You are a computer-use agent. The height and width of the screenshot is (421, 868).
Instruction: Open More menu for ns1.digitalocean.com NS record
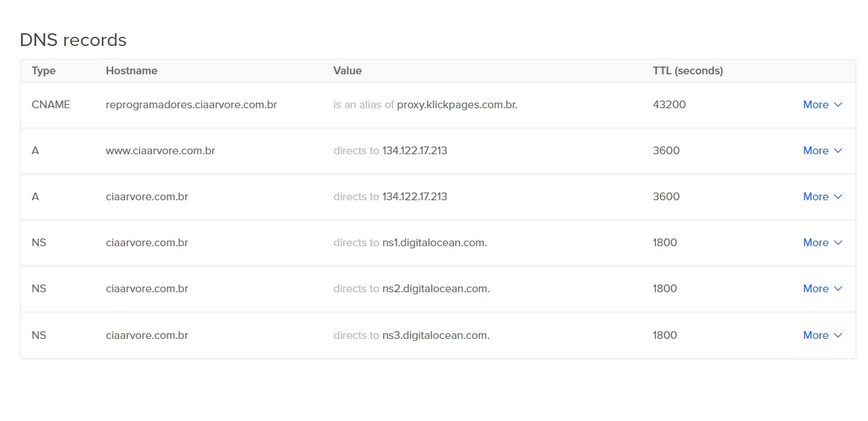(823, 243)
